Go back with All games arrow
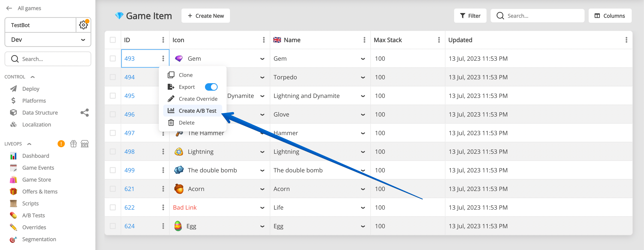The height and width of the screenshot is (250, 644). (9, 8)
